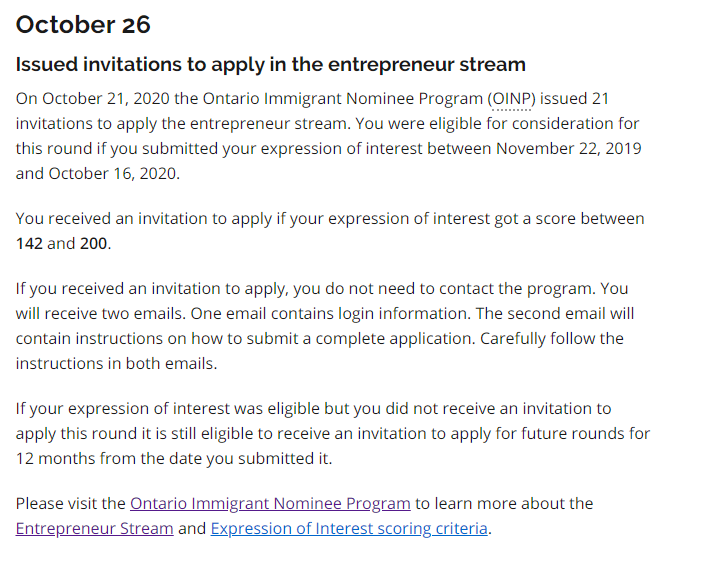Click the bold score 142

[x=29, y=243]
